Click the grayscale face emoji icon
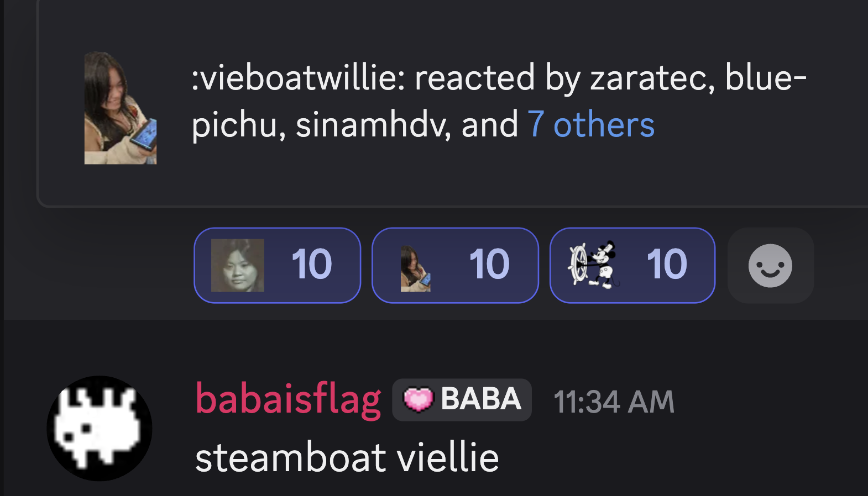868x496 pixels. click(x=238, y=265)
